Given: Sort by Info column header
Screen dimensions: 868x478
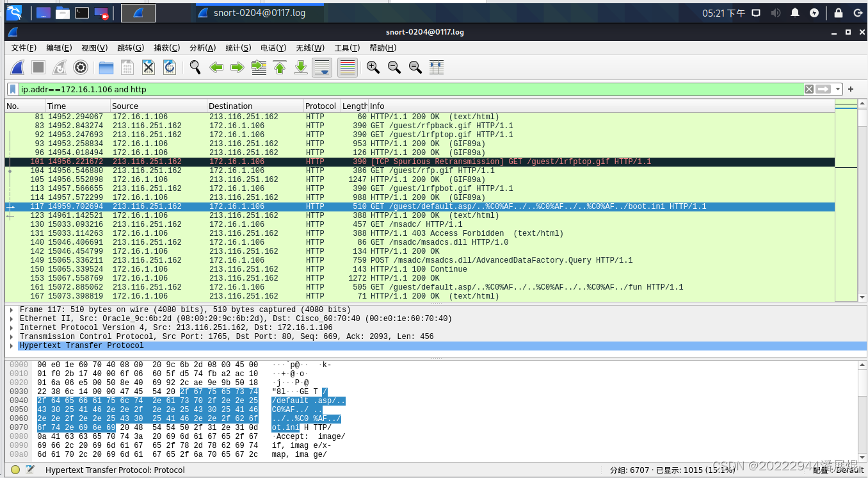Looking at the screenshot, I should [601, 106].
